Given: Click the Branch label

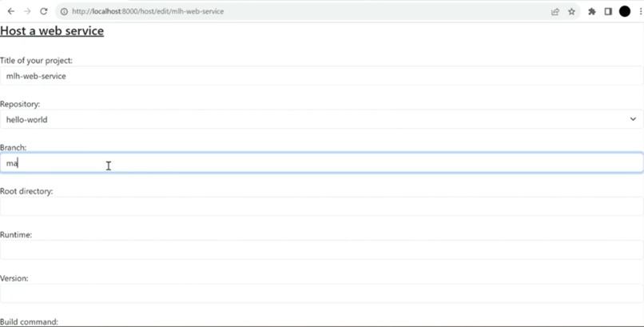Looking at the screenshot, I should 13,147.
